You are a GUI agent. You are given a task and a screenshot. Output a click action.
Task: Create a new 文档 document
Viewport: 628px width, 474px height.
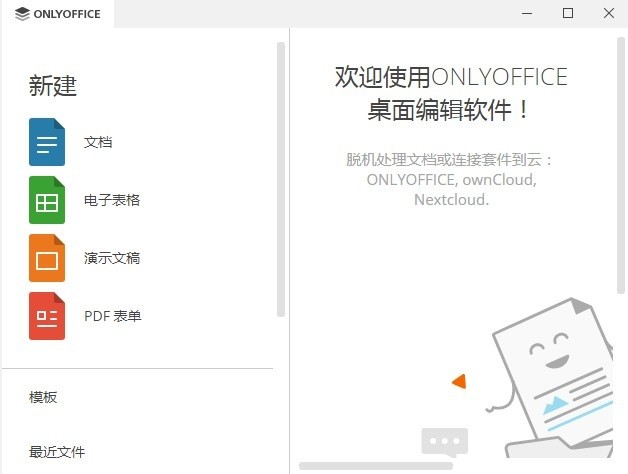pyautogui.click(x=98, y=142)
